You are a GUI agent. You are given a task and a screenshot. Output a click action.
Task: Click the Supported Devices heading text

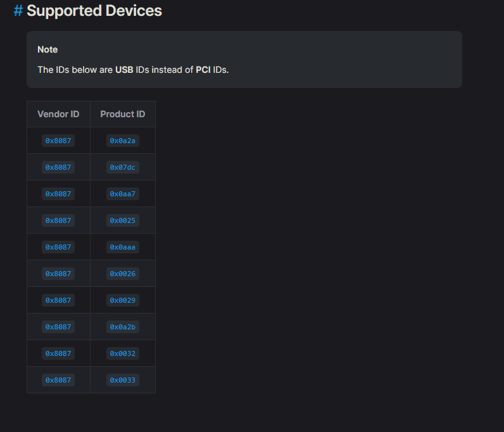coord(94,11)
